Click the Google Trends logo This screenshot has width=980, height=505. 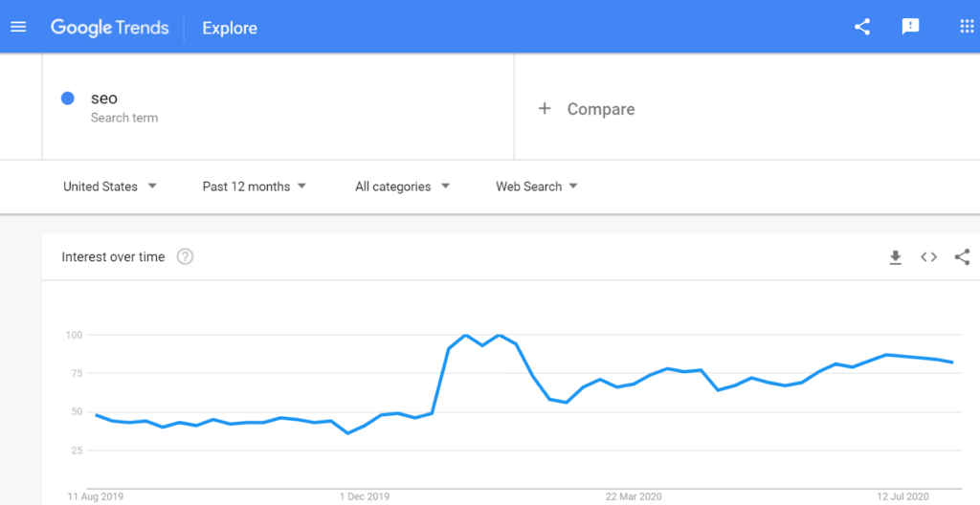coord(109,28)
